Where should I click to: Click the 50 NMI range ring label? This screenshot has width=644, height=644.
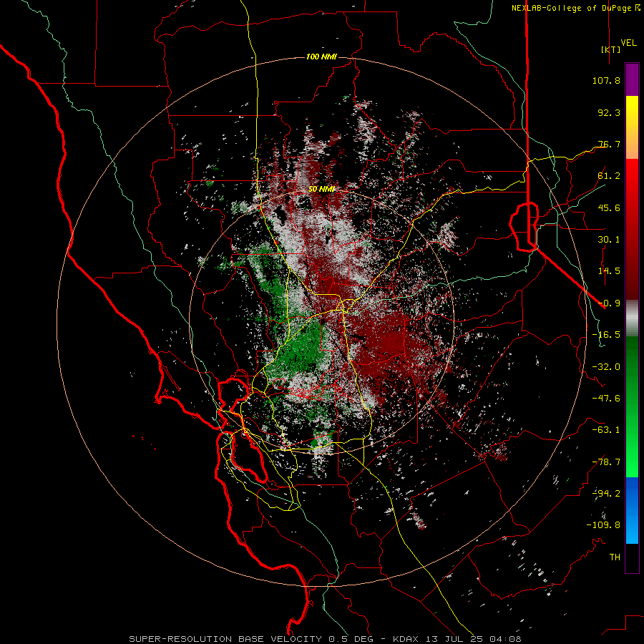tap(321, 189)
